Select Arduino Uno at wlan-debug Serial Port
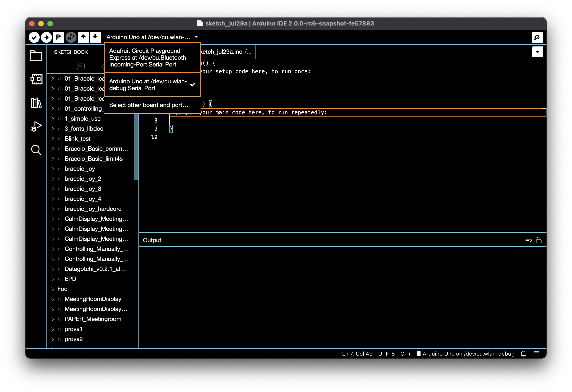 point(152,85)
